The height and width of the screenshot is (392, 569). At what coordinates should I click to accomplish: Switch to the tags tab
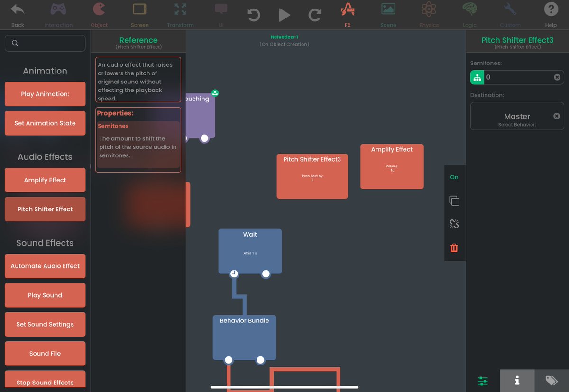click(551, 381)
